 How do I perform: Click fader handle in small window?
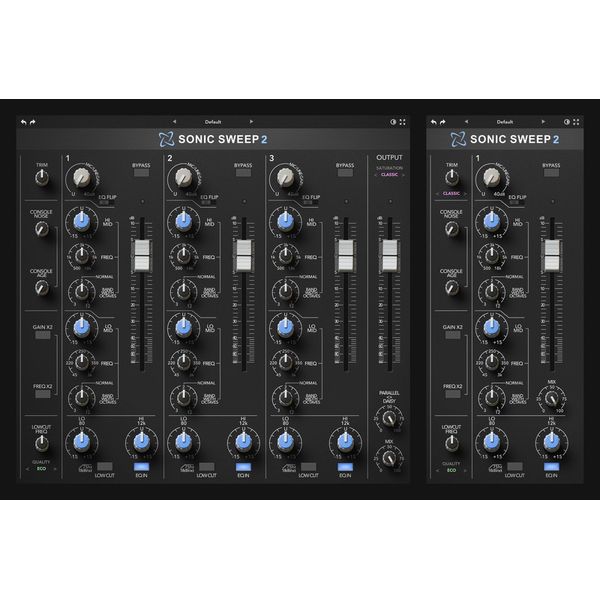(x=552, y=256)
